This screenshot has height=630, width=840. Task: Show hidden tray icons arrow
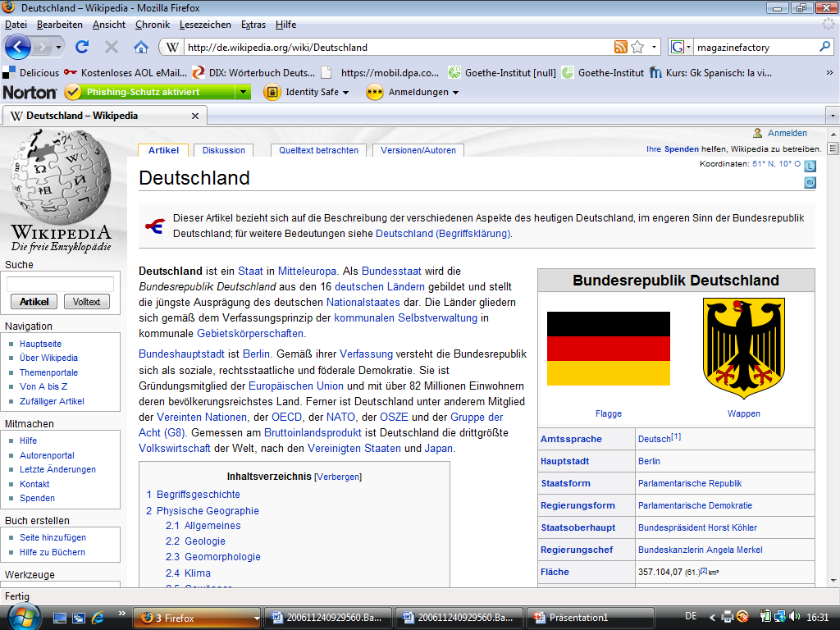pos(712,618)
